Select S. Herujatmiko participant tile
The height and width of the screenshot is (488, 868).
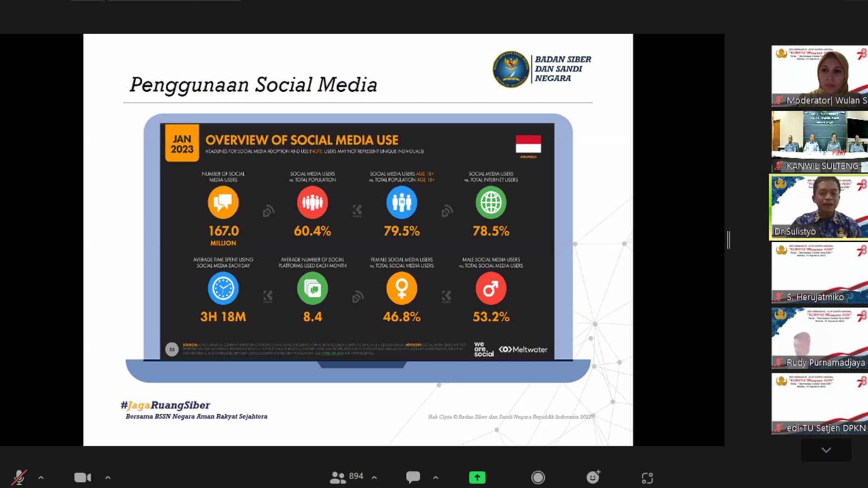818,272
